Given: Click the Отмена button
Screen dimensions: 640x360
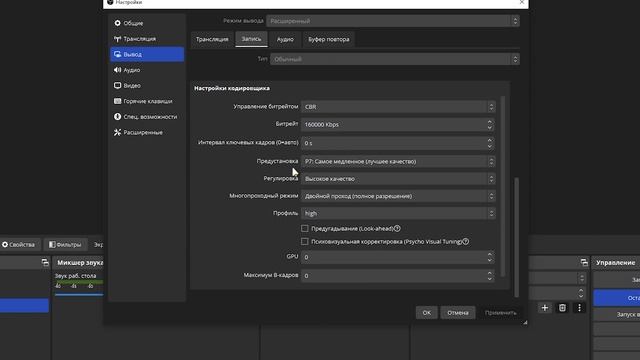Looking at the screenshot, I should [458, 313].
